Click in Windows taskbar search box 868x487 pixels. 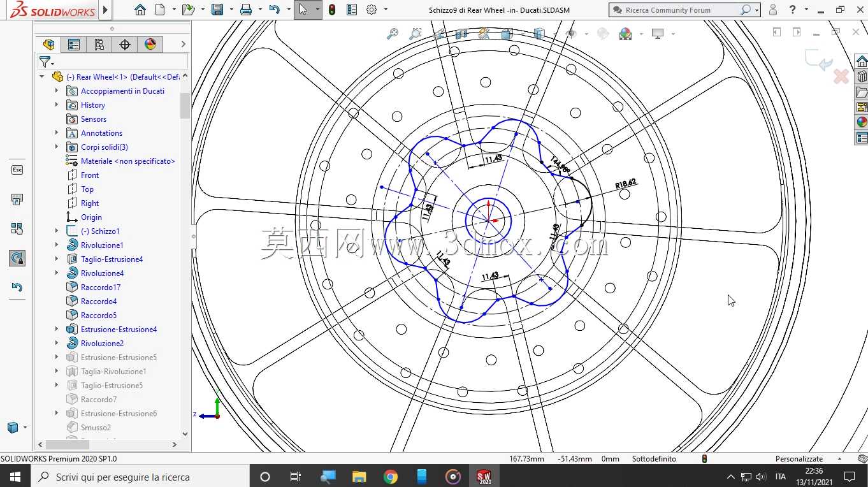coord(140,476)
